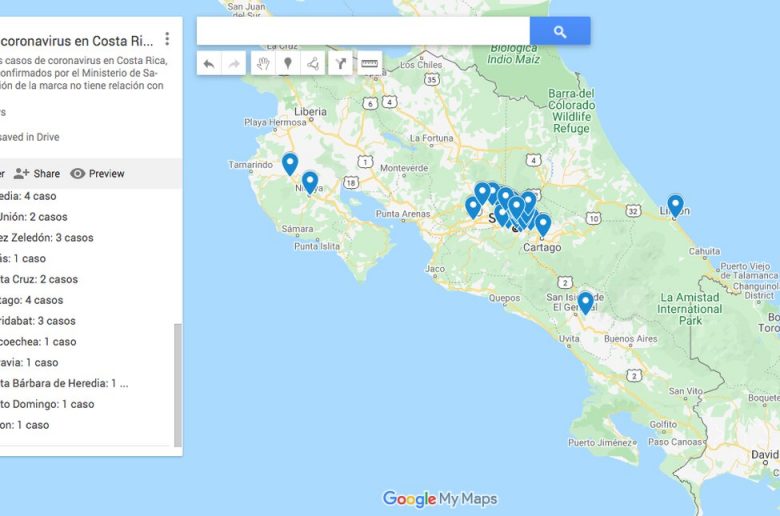This screenshot has height=516, width=780.
Task: Click the map marker near Limón
Action: coord(676,205)
